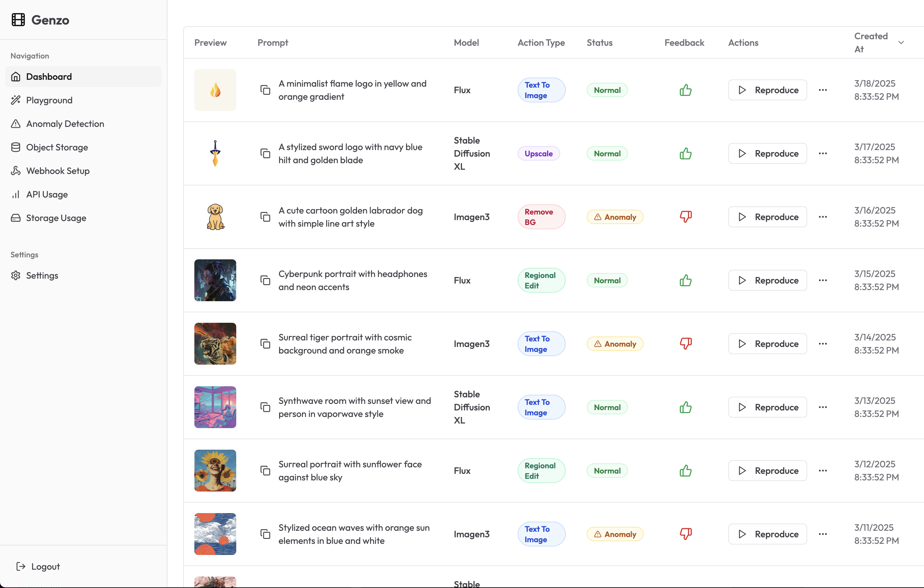The height and width of the screenshot is (588, 924).
Task: Click thumbs-down on the Surreal tiger row
Action: pos(685,344)
